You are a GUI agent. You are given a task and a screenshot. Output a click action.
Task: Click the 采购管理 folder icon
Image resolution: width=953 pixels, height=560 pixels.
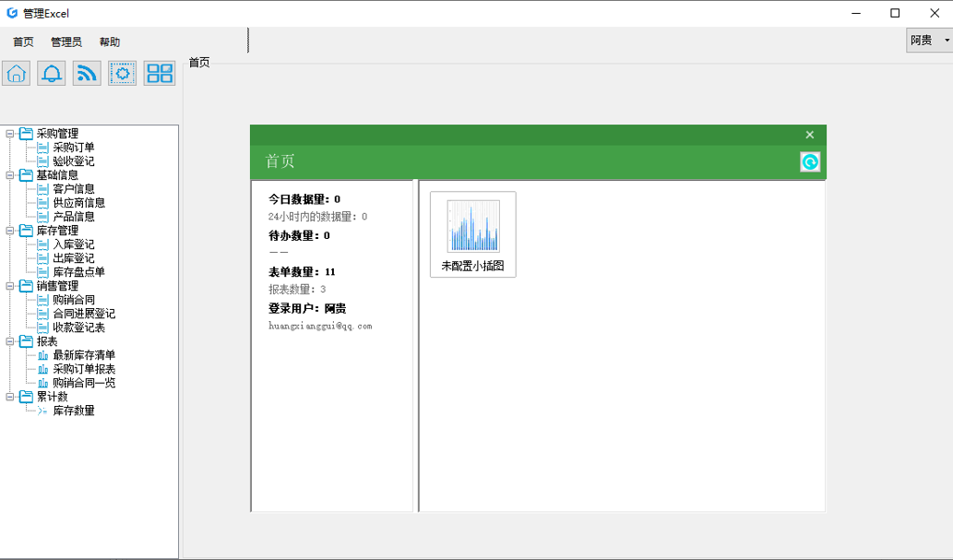26,134
